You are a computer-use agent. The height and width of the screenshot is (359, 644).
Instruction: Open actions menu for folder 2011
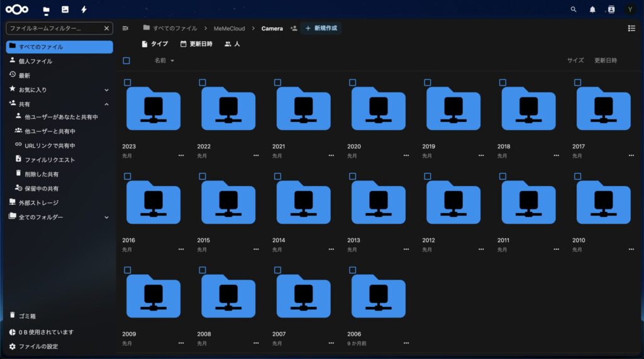(556, 250)
